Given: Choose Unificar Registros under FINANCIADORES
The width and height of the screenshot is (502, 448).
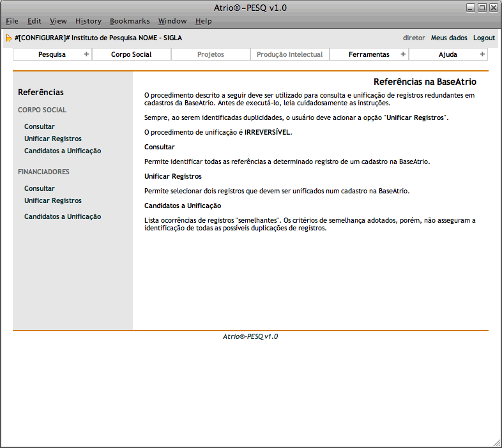Looking at the screenshot, I should tap(53, 200).
